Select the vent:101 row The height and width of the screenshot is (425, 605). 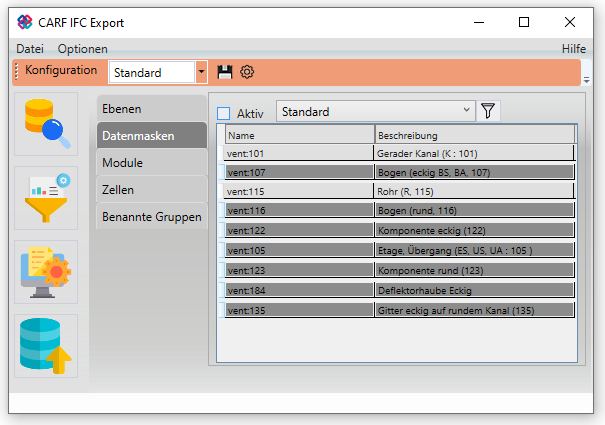pyautogui.click(x=397, y=153)
